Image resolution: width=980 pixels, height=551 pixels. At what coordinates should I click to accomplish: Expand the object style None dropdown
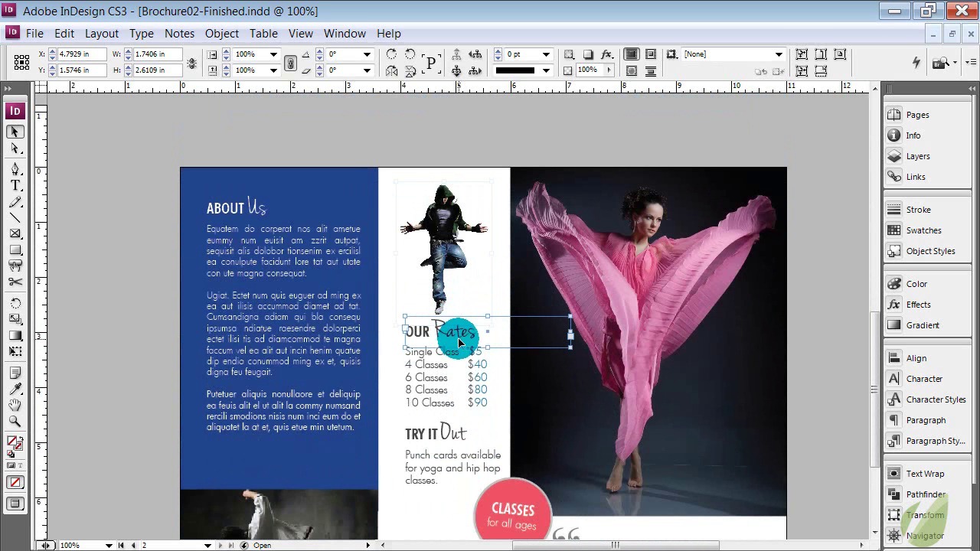pyautogui.click(x=779, y=54)
